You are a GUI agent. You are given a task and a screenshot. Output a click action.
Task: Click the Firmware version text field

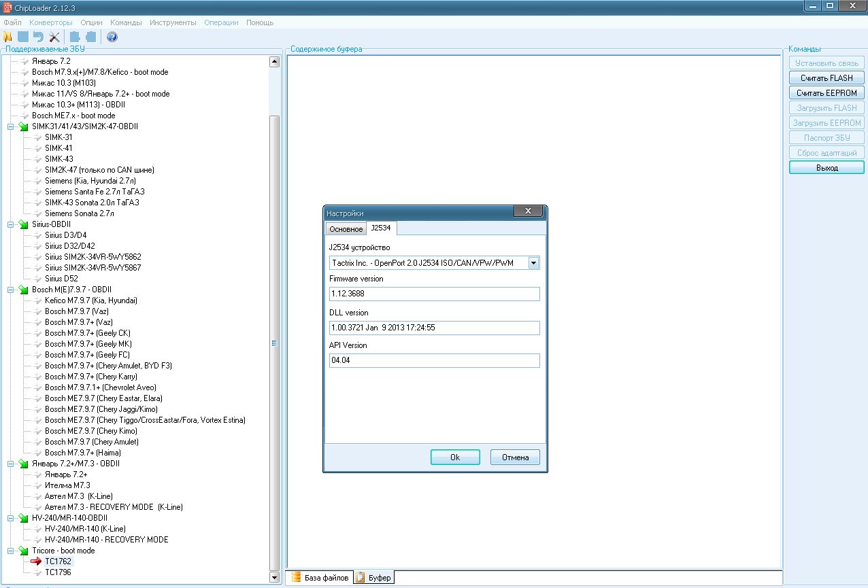coord(434,294)
